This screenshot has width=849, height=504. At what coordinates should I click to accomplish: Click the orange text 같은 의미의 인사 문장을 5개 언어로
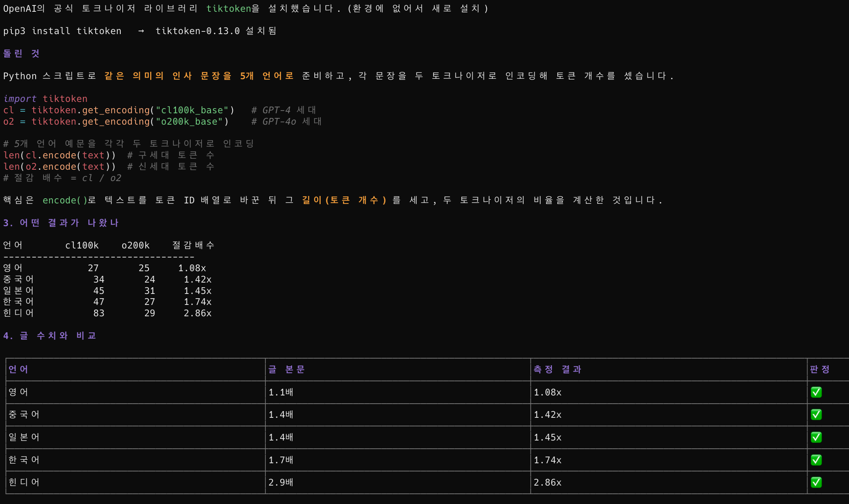click(x=199, y=76)
